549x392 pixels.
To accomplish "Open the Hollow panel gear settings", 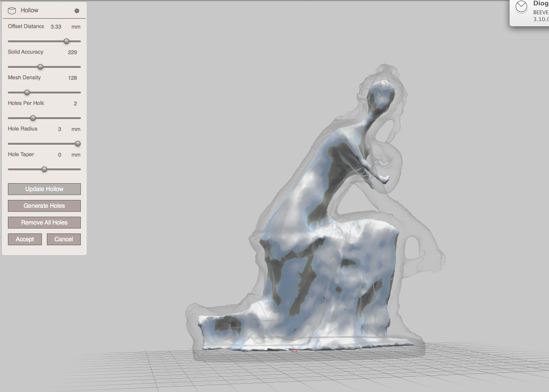I will click(77, 11).
